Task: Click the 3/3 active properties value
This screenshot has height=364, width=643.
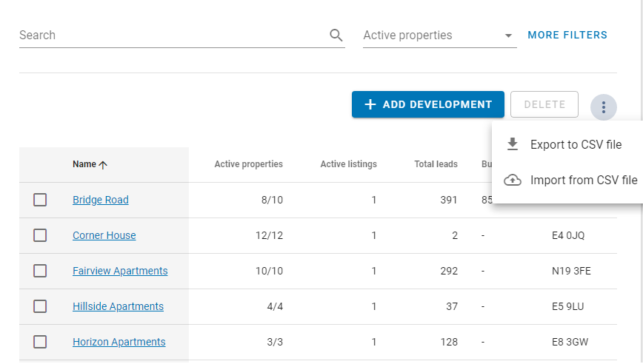Action: click(275, 342)
